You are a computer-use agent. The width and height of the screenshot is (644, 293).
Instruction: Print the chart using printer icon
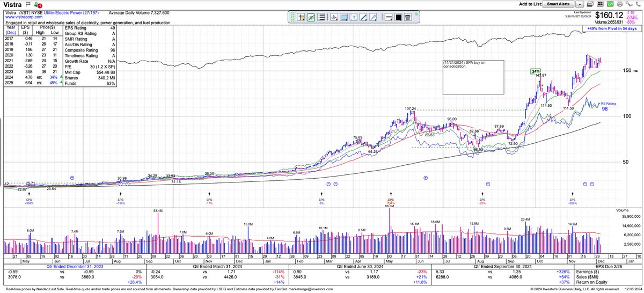tap(620, 4)
